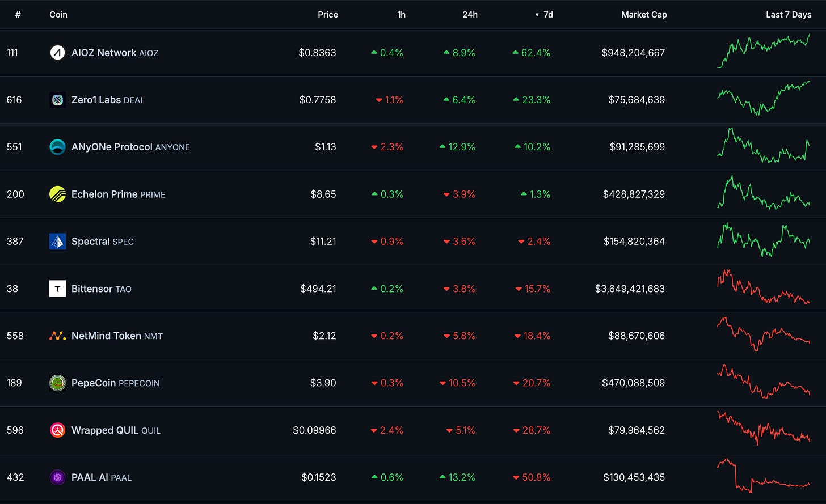The width and height of the screenshot is (826, 504).
Task: Open the Echelon Prime coin page
Action: (x=119, y=194)
